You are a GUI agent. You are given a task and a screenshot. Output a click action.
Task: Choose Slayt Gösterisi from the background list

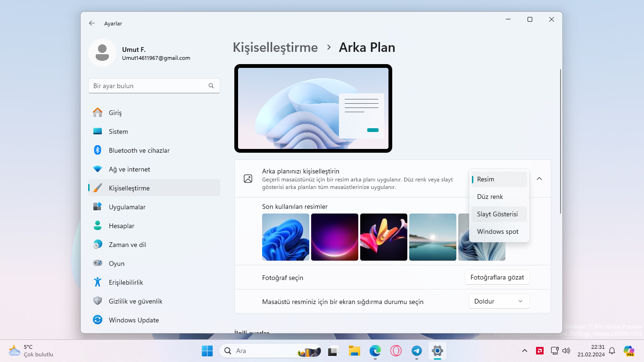[x=499, y=214]
